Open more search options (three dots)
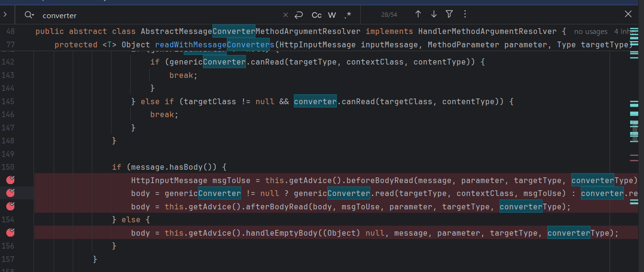The image size is (644, 272). [x=465, y=14]
